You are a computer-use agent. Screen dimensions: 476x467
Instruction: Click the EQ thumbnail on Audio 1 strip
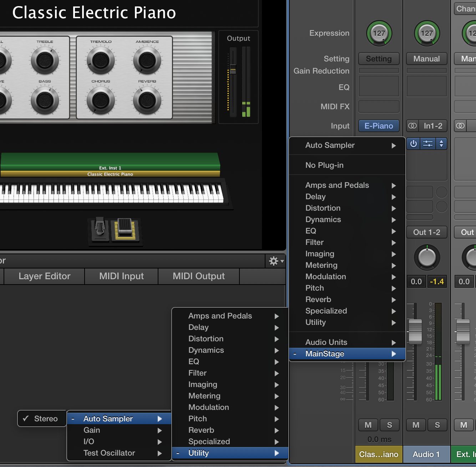click(427, 86)
